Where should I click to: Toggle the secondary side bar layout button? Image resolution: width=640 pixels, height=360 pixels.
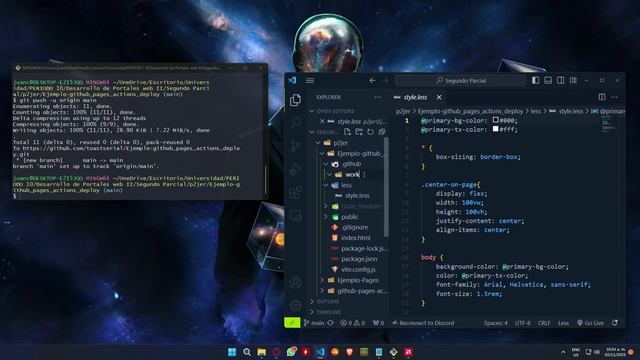click(561, 80)
